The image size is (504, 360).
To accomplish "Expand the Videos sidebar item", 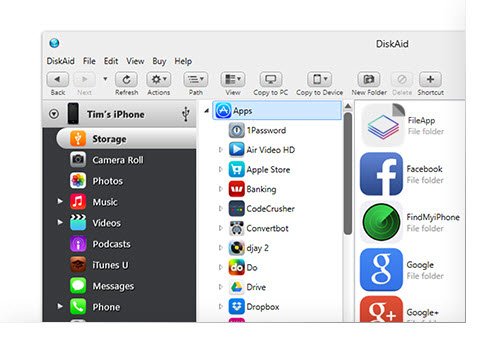I will pyautogui.click(x=60, y=222).
